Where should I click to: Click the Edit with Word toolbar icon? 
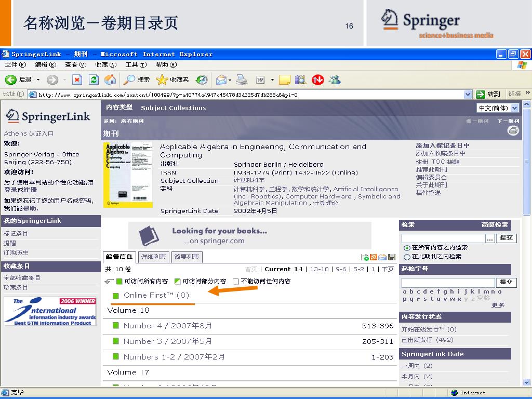260,80
